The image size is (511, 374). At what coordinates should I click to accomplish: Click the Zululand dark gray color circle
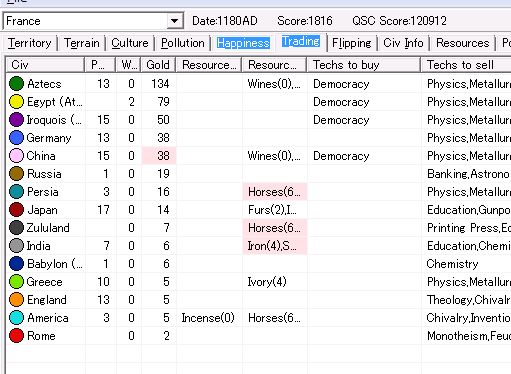click(x=16, y=228)
